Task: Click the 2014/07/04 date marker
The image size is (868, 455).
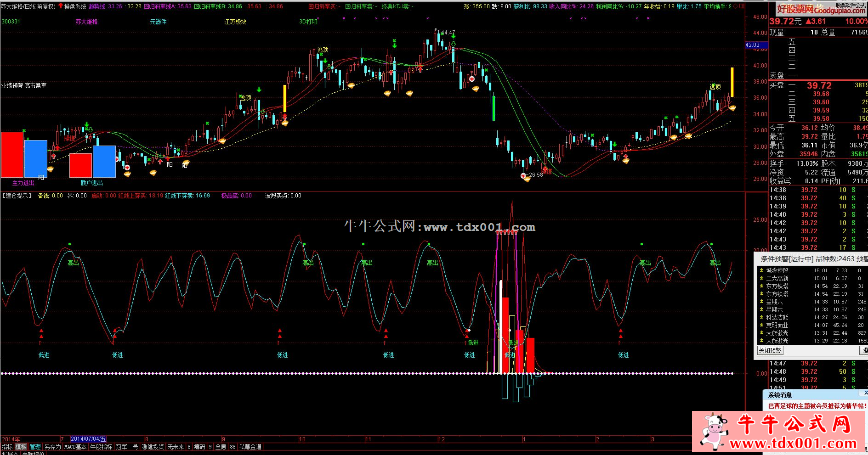Action: point(88,439)
